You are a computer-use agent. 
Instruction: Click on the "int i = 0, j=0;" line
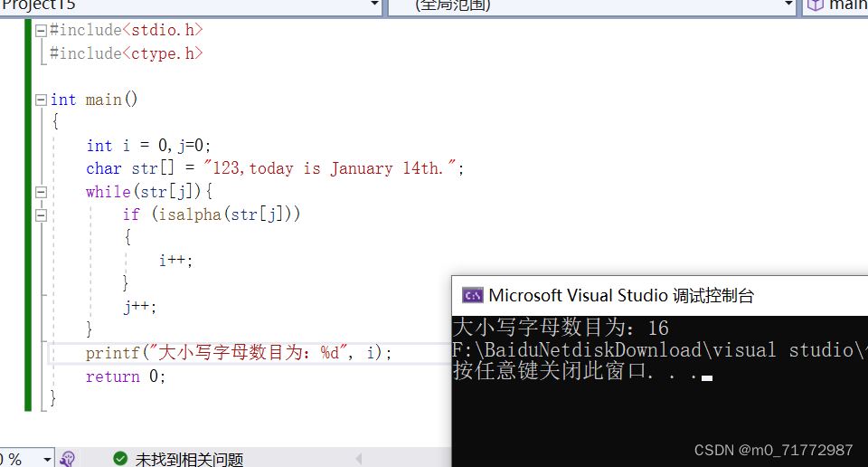[148, 146]
